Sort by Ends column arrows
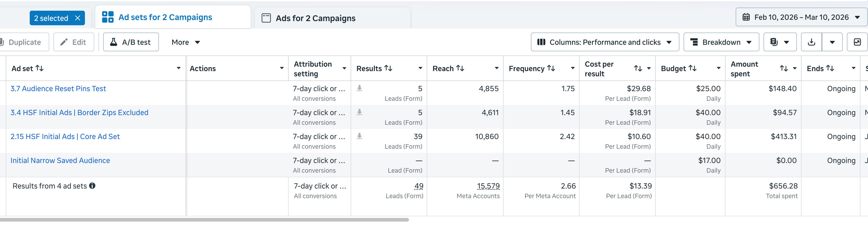This screenshot has height=226, width=868. pyautogui.click(x=830, y=68)
